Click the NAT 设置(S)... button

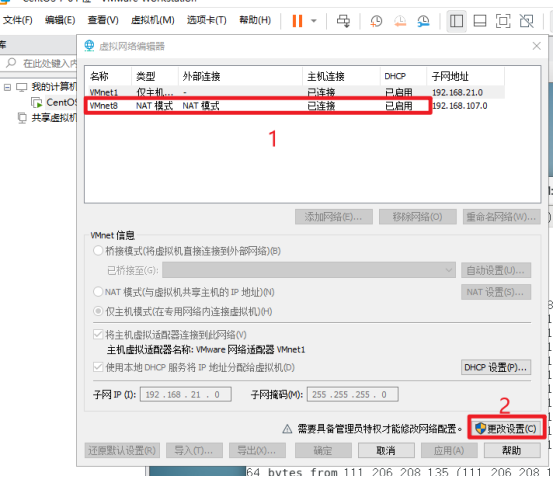(496, 292)
